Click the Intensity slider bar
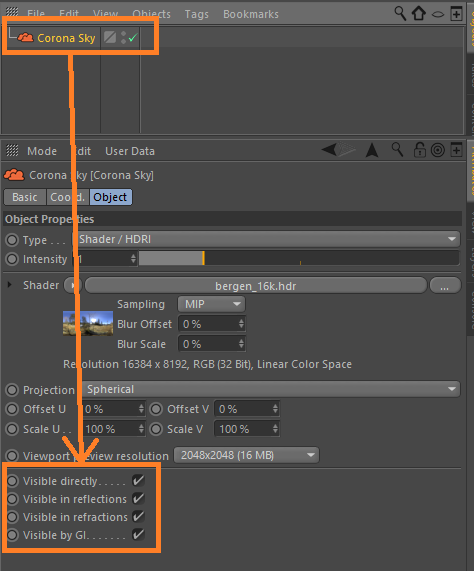The width and height of the screenshot is (474, 571). click(299, 259)
